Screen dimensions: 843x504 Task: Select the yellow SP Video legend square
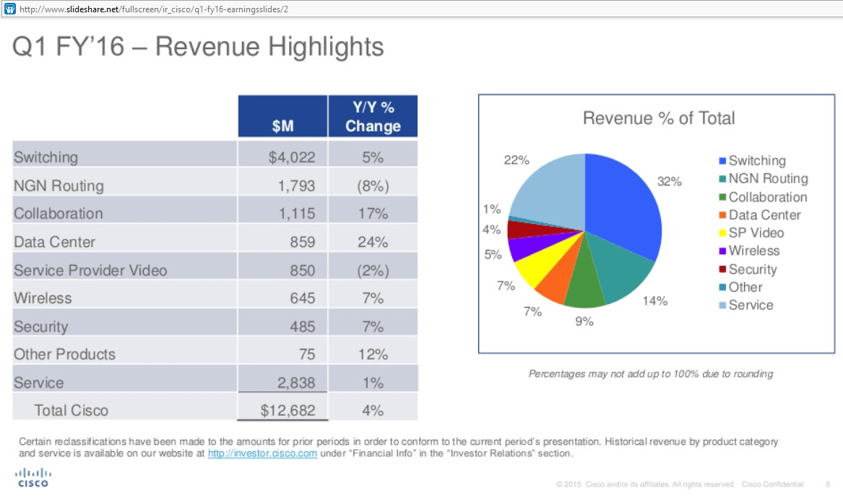click(x=721, y=233)
